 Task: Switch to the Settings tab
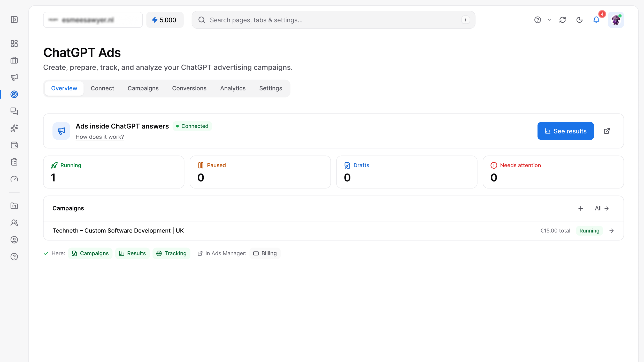click(x=271, y=88)
